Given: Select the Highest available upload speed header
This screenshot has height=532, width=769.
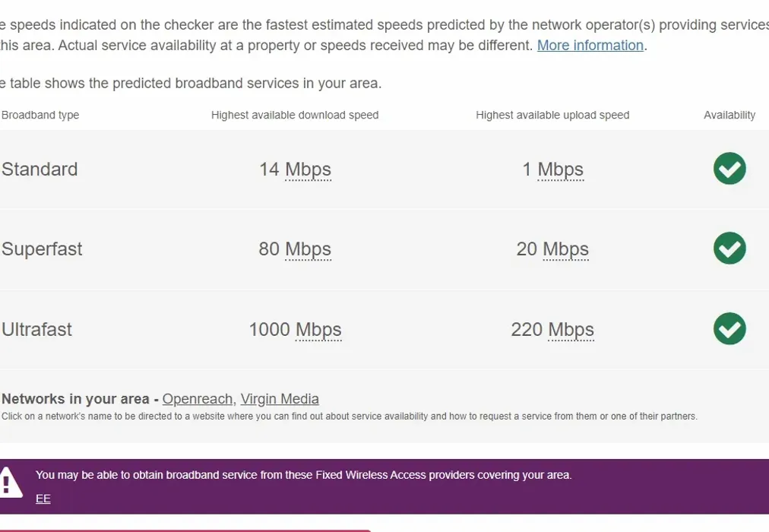Looking at the screenshot, I should (x=552, y=115).
